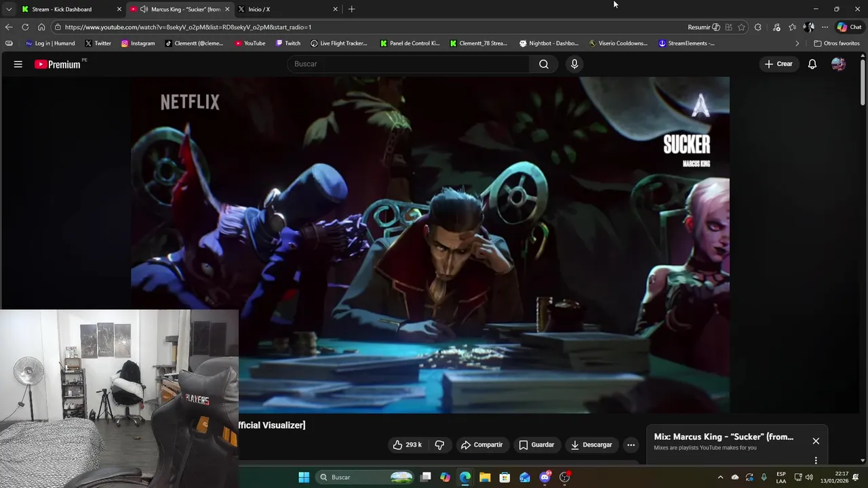Open a new browser tab
The width and height of the screenshot is (868, 488).
[x=351, y=9]
